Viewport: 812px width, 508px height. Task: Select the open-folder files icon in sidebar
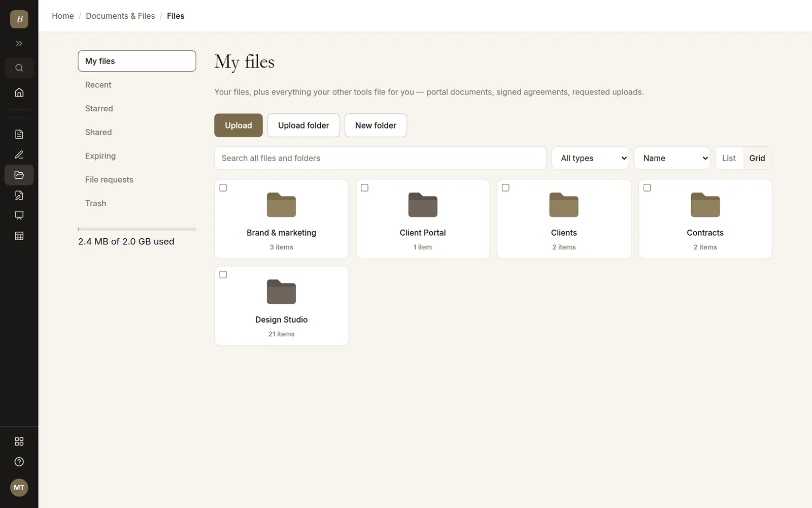pos(19,175)
